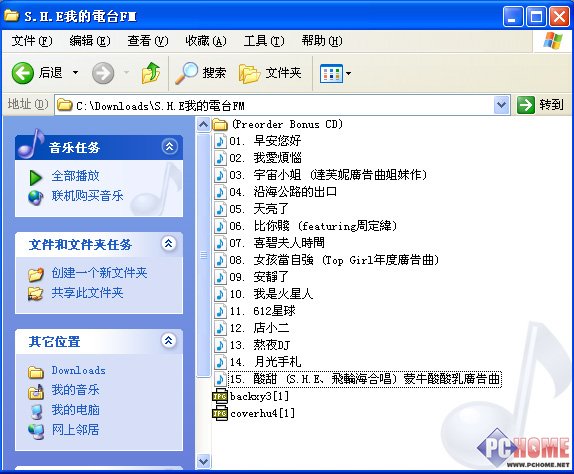This screenshot has width=574, height=474.
Task: Click the 联机购买音乐 link
Action: pos(87,196)
